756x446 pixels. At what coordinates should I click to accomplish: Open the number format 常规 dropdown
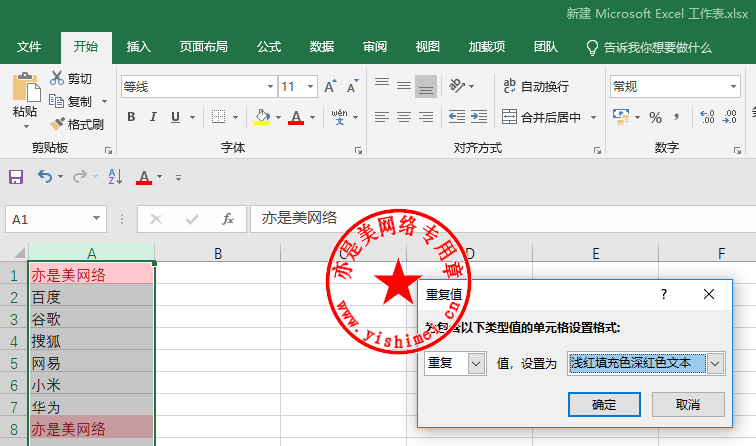tap(733, 87)
